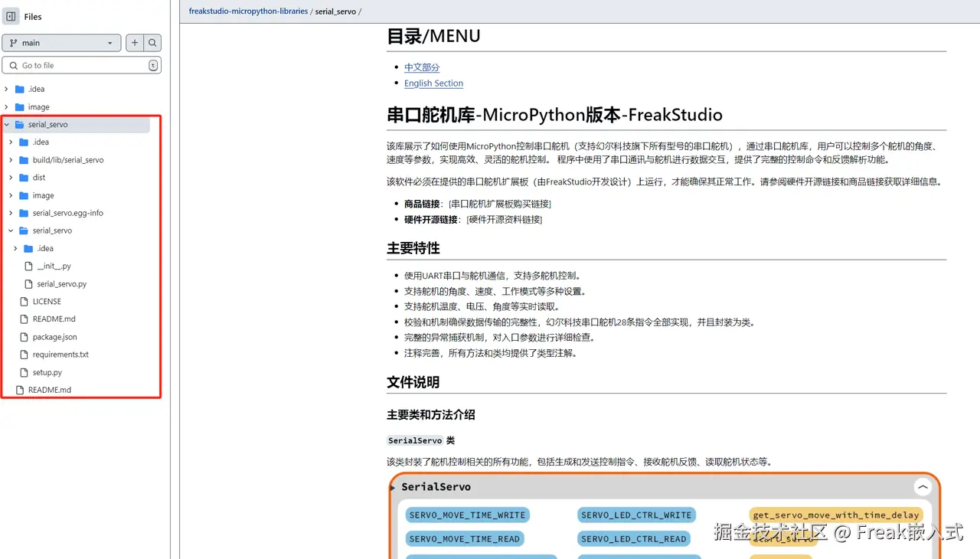This screenshot has height=559, width=980.
Task: Click the add file plus button
Action: click(x=135, y=43)
